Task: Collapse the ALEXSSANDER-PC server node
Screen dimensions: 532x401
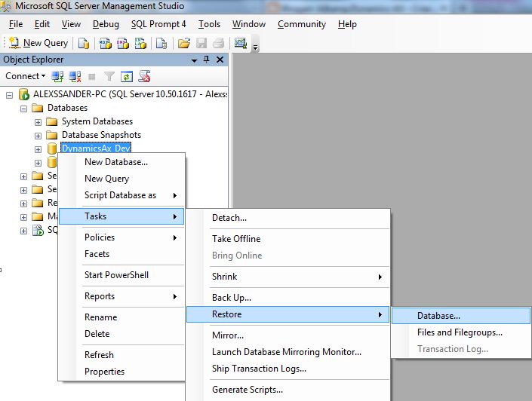Action: [10, 95]
